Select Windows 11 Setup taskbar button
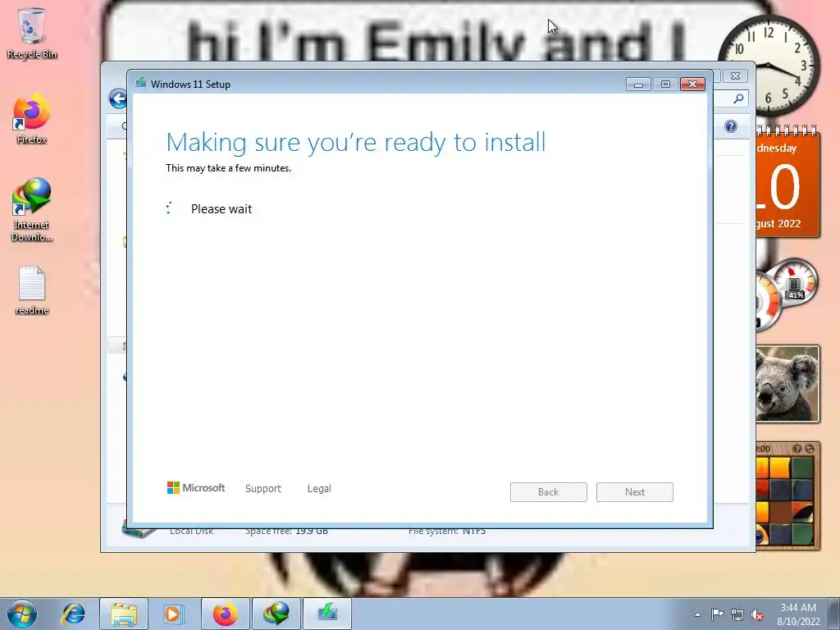840x630 pixels. tap(327, 614)
